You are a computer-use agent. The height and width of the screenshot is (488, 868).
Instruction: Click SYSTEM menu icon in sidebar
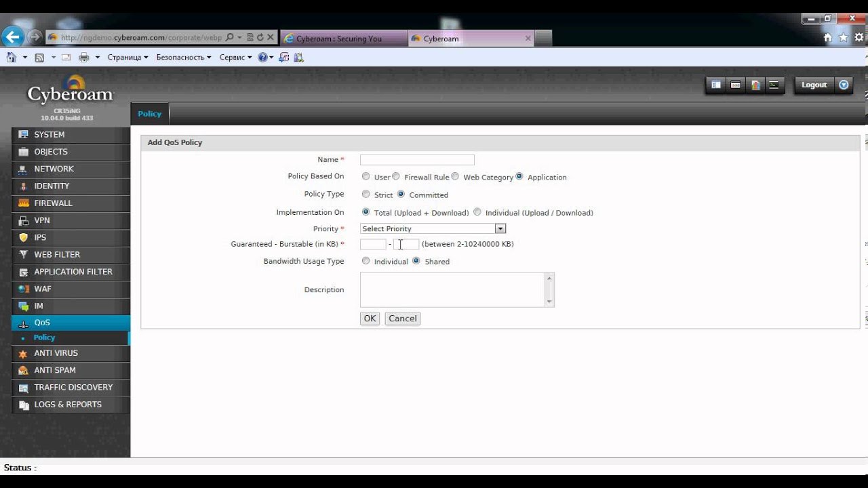[24, 135]
